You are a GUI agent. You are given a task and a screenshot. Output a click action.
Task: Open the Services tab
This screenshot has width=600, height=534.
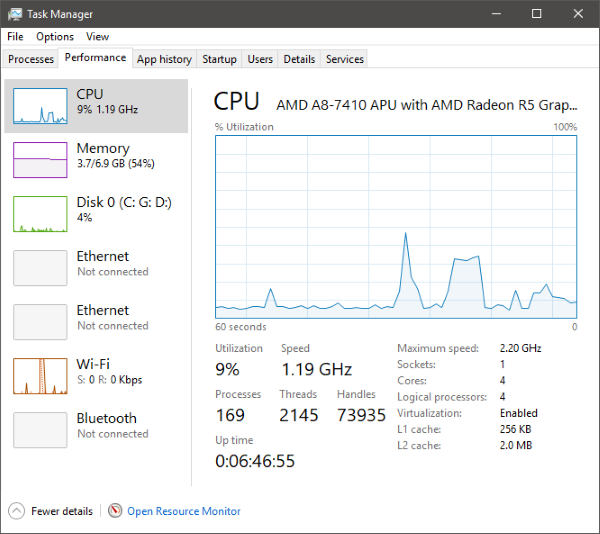345,59
